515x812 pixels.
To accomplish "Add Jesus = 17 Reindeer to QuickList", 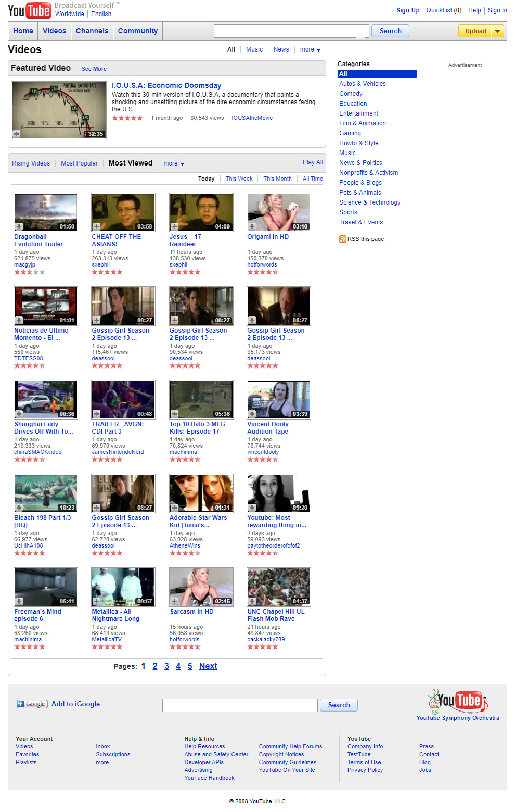I will (x=174, y=226).
